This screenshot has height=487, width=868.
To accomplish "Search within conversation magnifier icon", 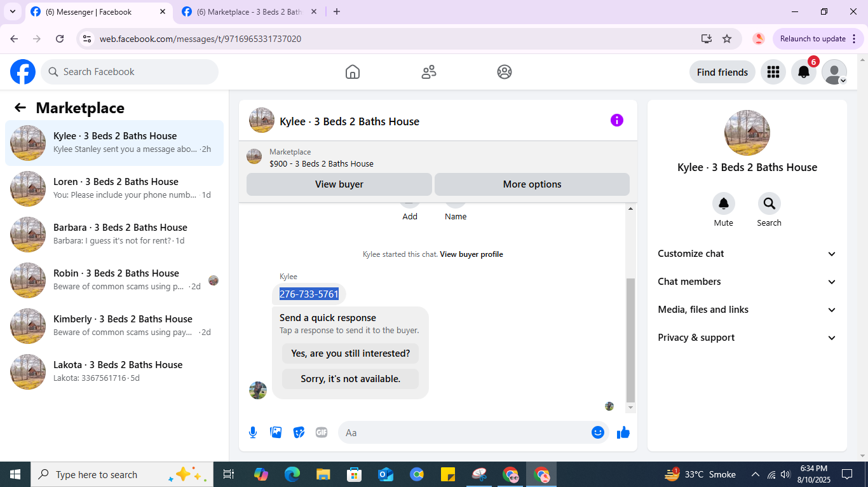I will 770,203.
